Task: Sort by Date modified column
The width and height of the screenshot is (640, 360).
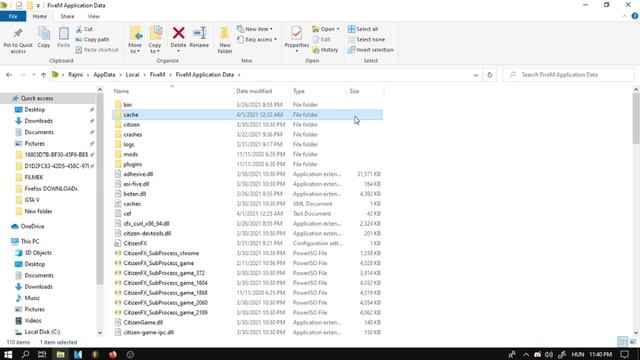Action: (254, 91)
